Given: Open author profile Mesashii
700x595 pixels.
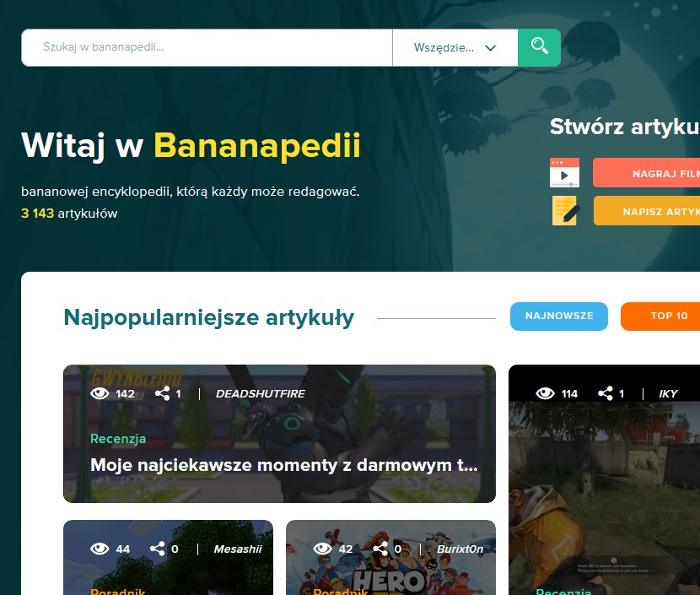Looking at the screenshot, I should (238, 549).
